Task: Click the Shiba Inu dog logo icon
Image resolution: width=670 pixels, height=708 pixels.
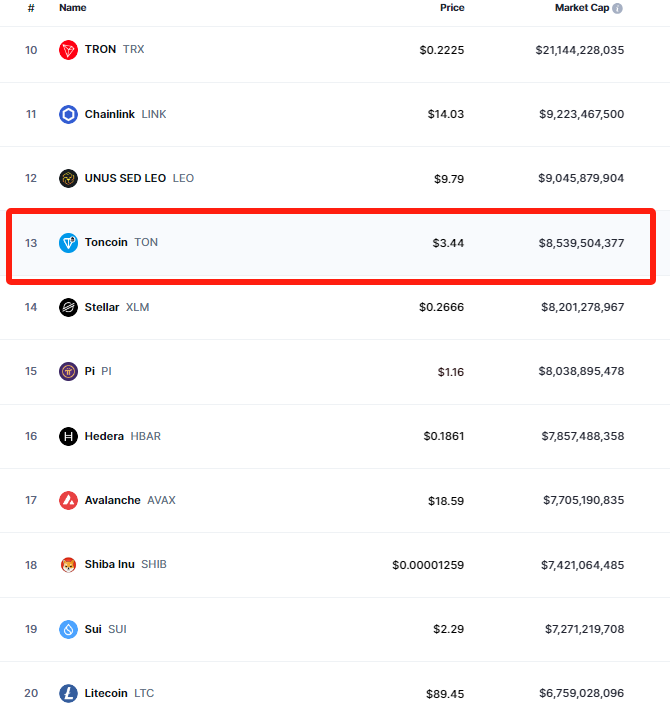Action: (x=68, y=565)
